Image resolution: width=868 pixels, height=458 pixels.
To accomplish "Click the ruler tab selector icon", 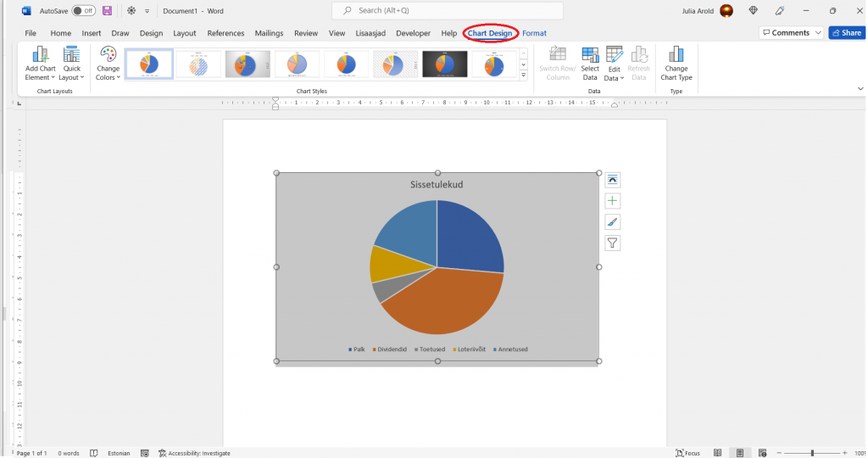I will 19,103.
